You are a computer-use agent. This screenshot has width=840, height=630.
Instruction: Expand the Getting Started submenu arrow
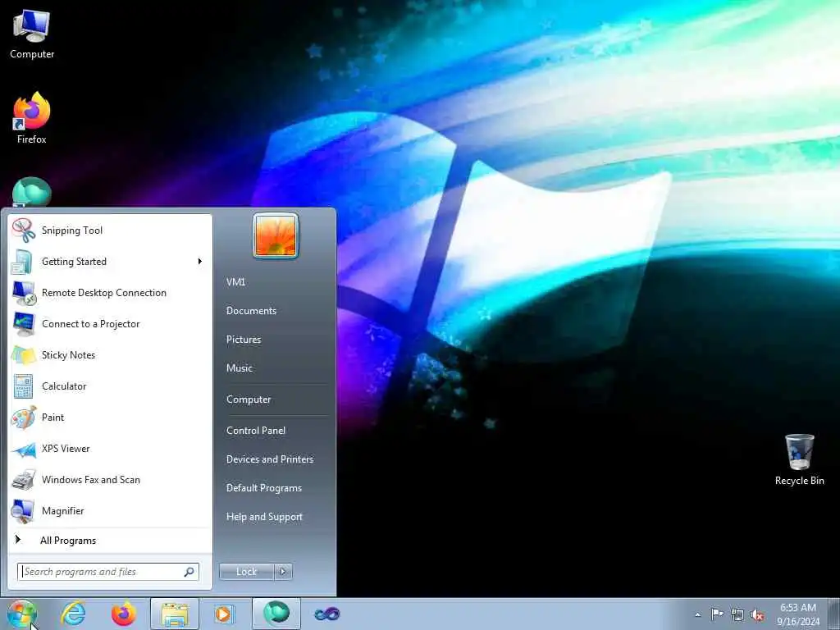(x=200, y=262)
